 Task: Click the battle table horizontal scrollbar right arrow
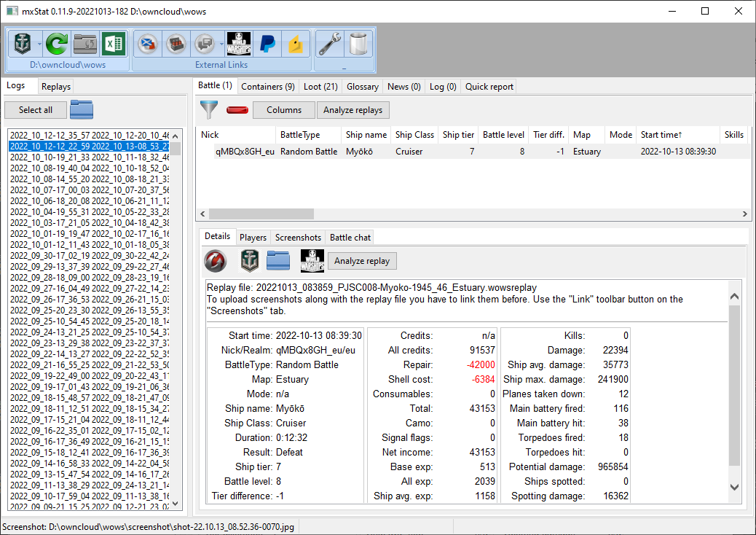tap(745, 214)
